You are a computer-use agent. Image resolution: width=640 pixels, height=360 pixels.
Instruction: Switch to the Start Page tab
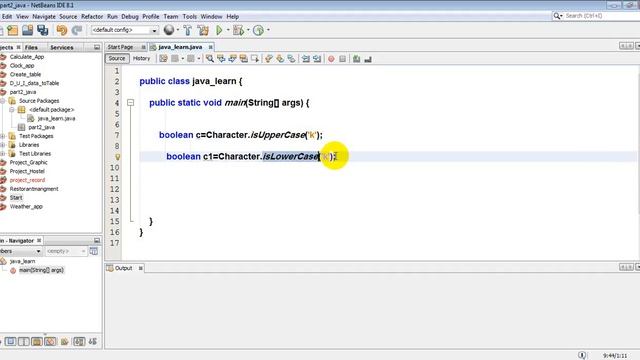click(120, 47)
